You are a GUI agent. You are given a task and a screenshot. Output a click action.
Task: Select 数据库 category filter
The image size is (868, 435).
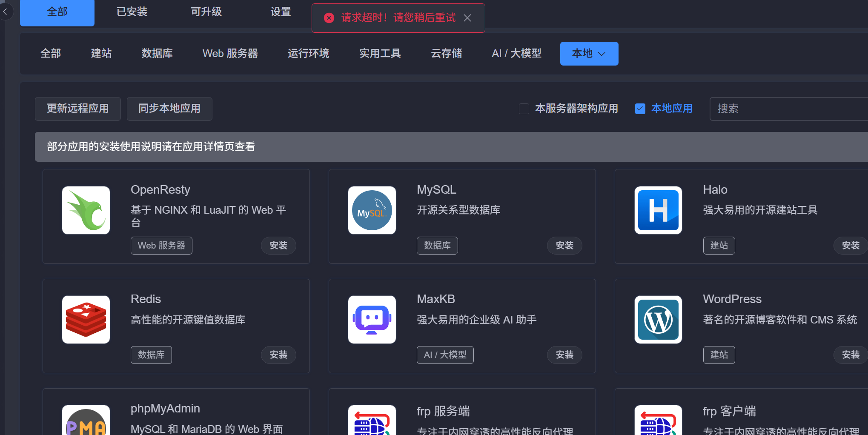pos(157,54)
